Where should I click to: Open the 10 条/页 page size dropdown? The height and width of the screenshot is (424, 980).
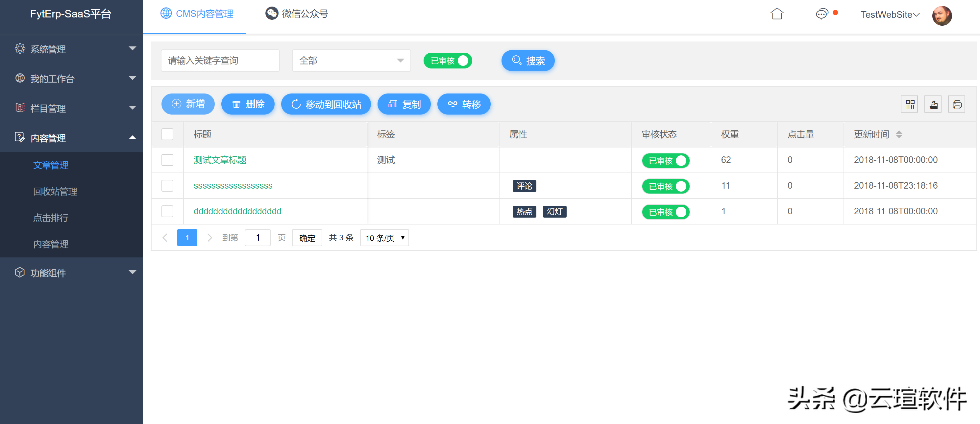(x=384, y=238)
